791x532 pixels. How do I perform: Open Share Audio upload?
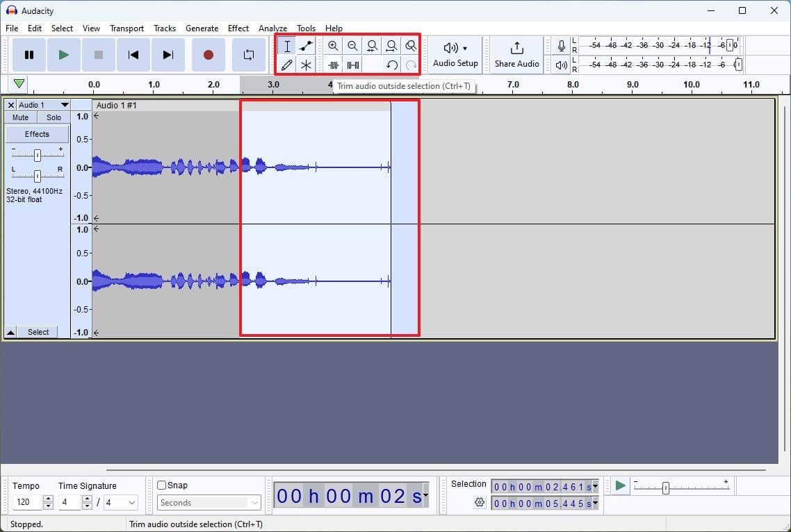(516, 55)
